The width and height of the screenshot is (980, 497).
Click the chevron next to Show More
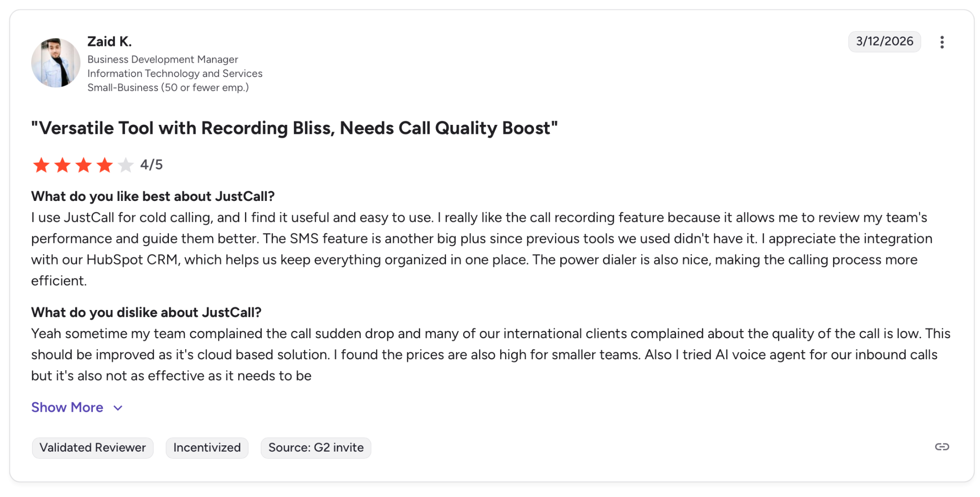pos(118,408)
